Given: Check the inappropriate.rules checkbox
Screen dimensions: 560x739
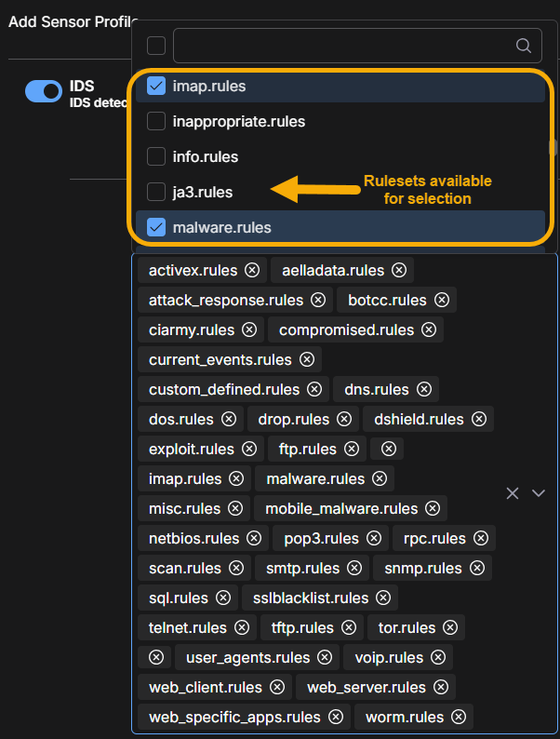Looking at the screenshot, I should pyautogui.click(x=156, y=121).
